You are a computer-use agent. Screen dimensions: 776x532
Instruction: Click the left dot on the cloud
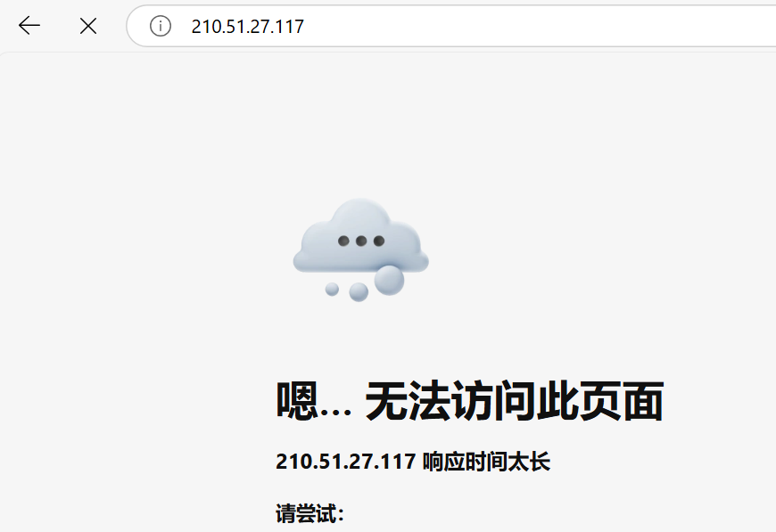click(x=343, y=241)
